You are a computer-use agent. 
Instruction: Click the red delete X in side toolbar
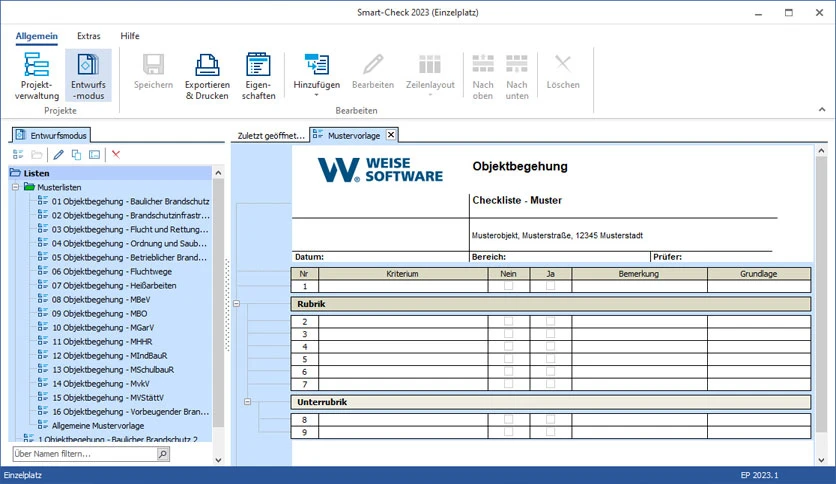[x=116, y=155]
